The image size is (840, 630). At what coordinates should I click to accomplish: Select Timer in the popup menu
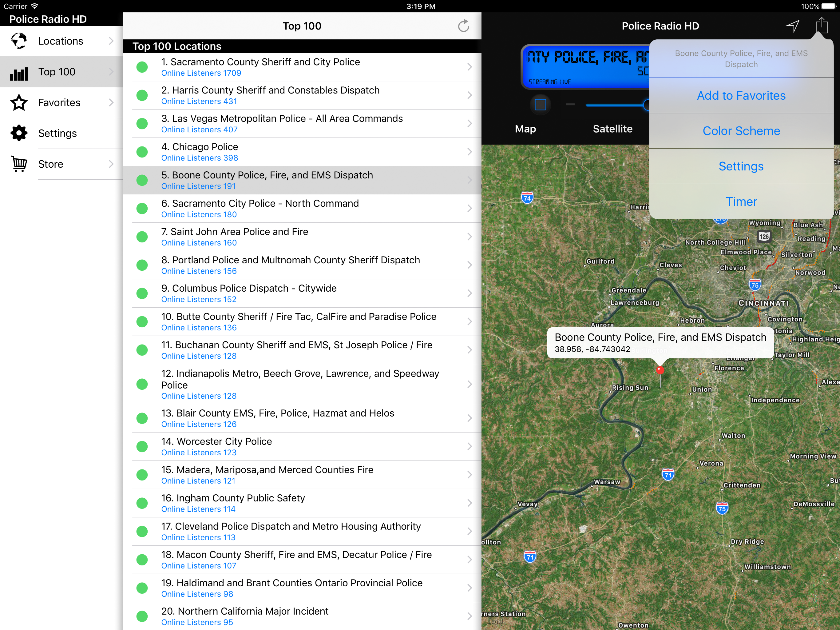741,201
